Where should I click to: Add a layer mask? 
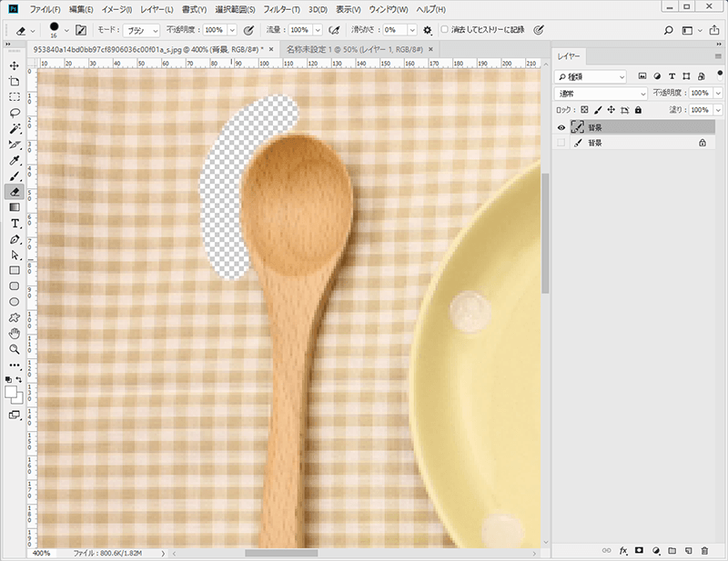[639, 550]
